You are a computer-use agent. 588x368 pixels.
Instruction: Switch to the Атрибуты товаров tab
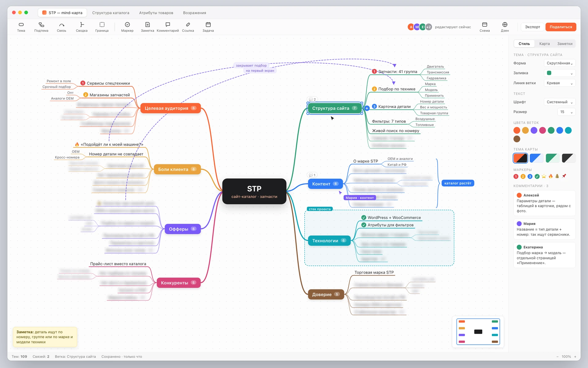pyautogui.click(x=156, y=13)
